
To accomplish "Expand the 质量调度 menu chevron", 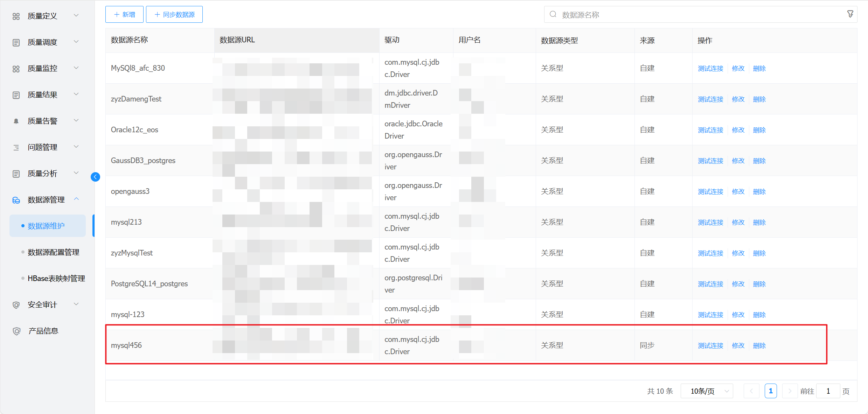I will point(76,42).
